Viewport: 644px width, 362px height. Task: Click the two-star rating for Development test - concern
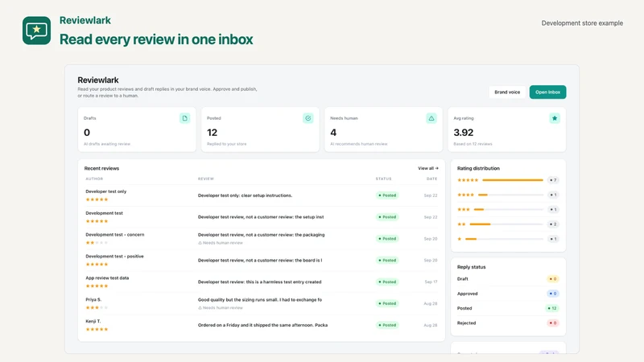[x=97, y=243]
